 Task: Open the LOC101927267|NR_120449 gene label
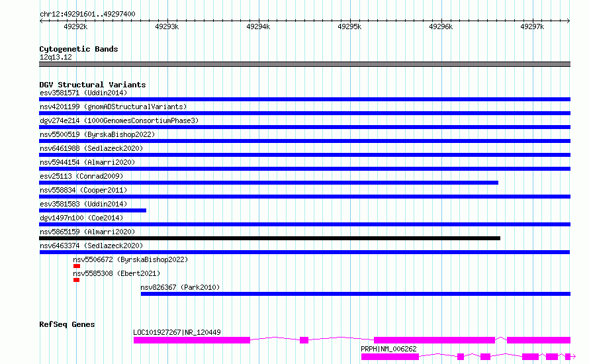pos(177,332)
